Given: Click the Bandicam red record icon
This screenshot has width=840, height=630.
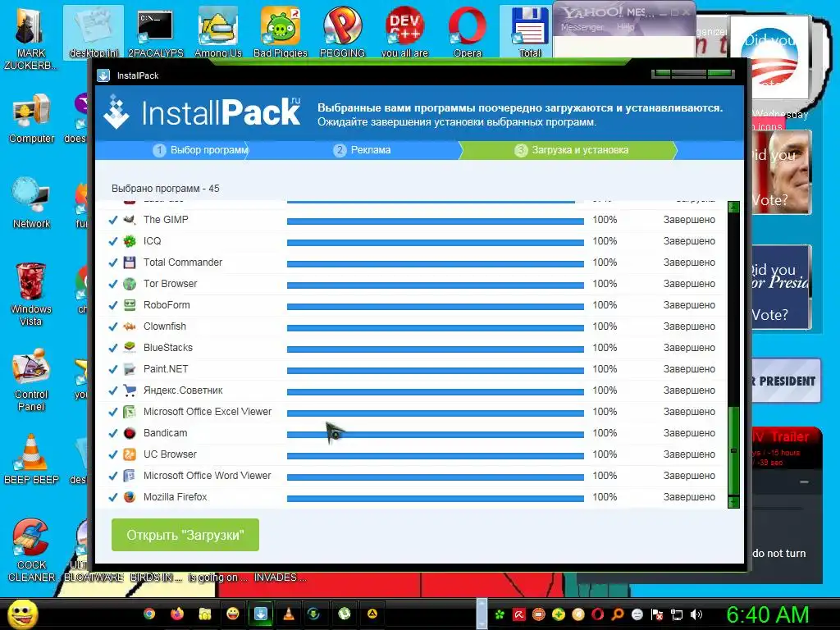Looking at the screenshot, I should click(129, 433).
